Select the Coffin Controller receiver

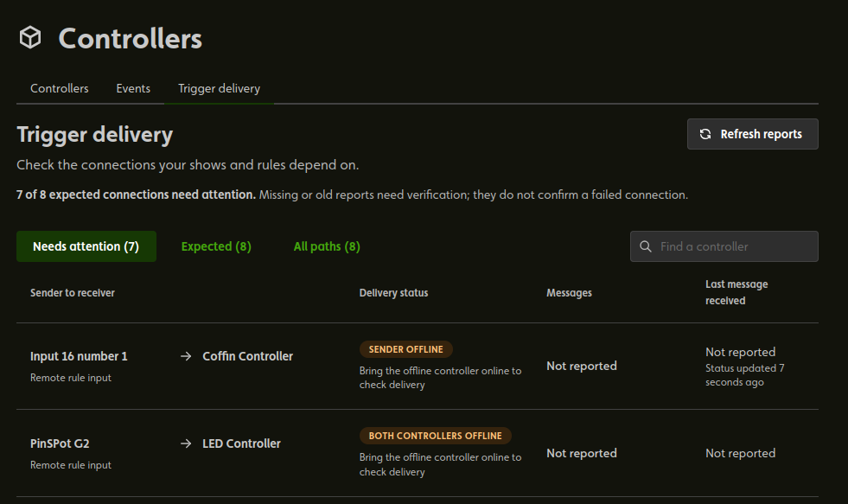coord(248,356)
